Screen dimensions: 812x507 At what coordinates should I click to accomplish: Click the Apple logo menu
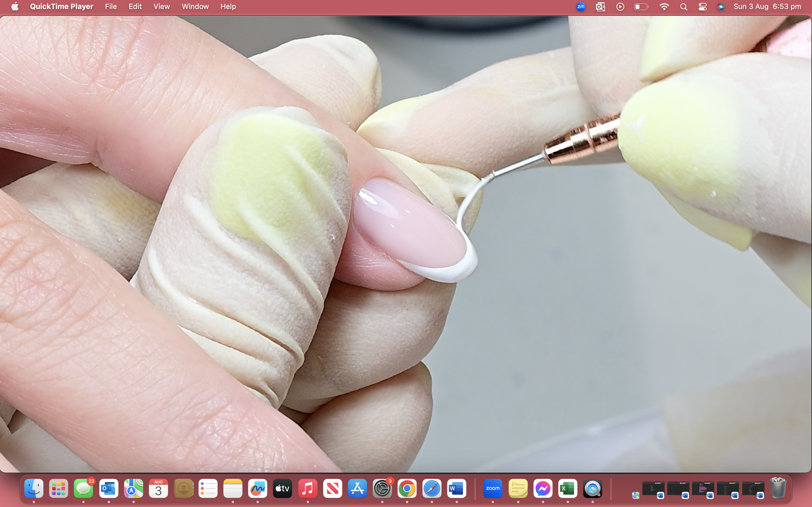click(15, 6)
